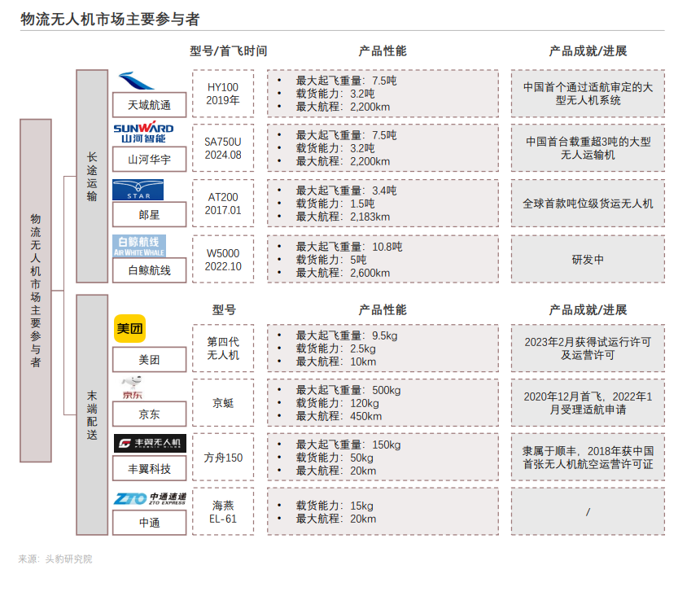700x596 pixels.
Task: Click 载货能力: 5吨 line
Action: [330, 260]
